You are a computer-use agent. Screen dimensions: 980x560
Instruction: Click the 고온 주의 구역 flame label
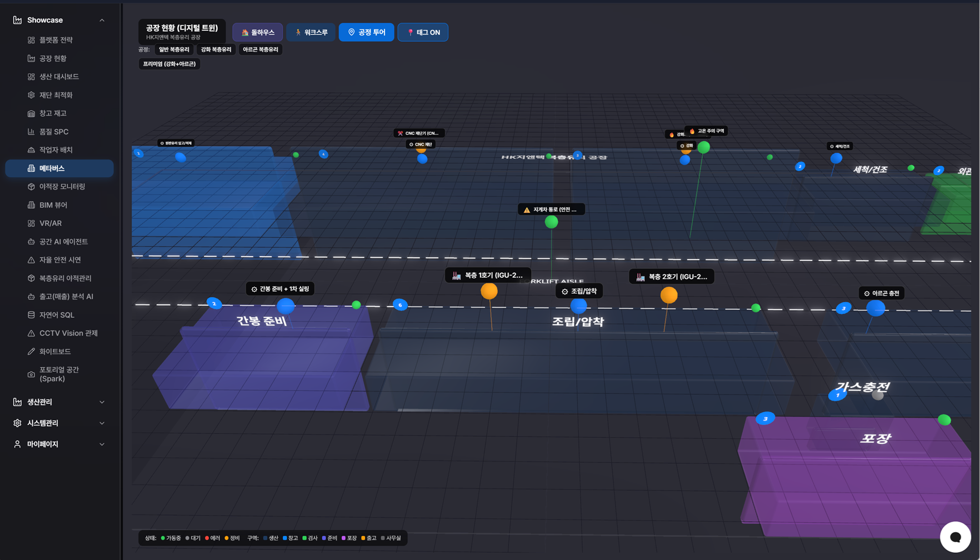pyautogui.click(x=706, y=131)
